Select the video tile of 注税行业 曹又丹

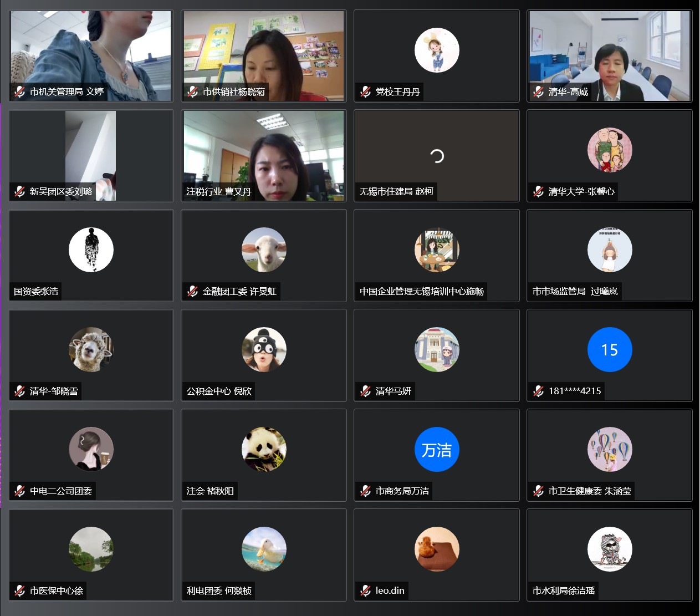(264, 156)
